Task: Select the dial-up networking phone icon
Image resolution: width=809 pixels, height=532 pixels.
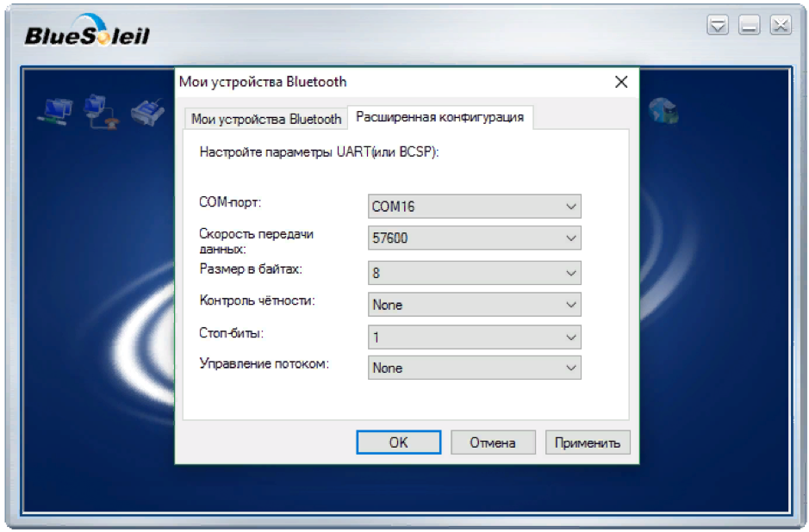Action: 101,112
